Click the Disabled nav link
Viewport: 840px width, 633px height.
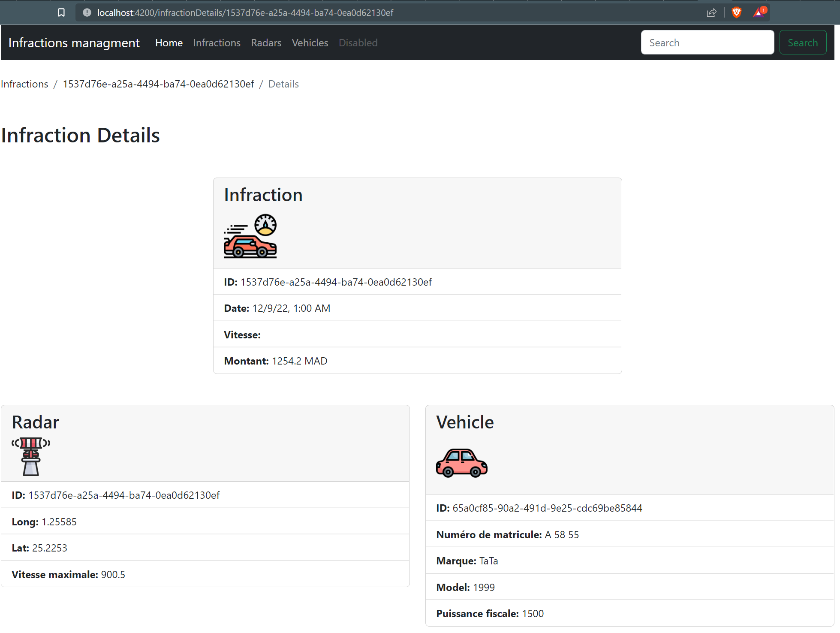358,43
